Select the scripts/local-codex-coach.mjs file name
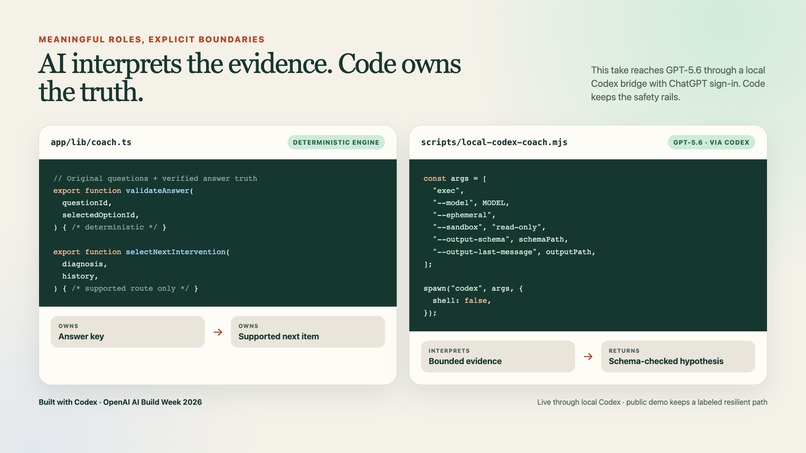 (x=494, y=142)
